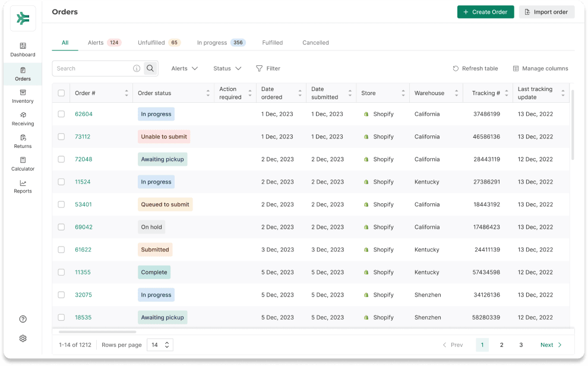Check the box for order 62604

(x=61, y=114)
